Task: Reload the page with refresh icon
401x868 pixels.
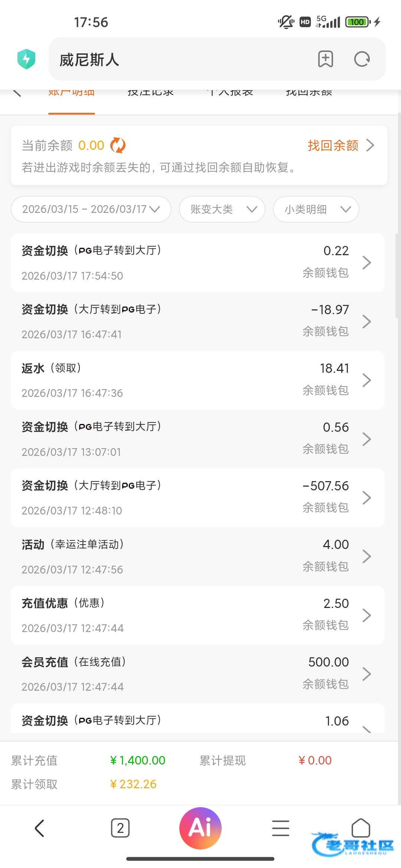Action: [x=362, y=59]
